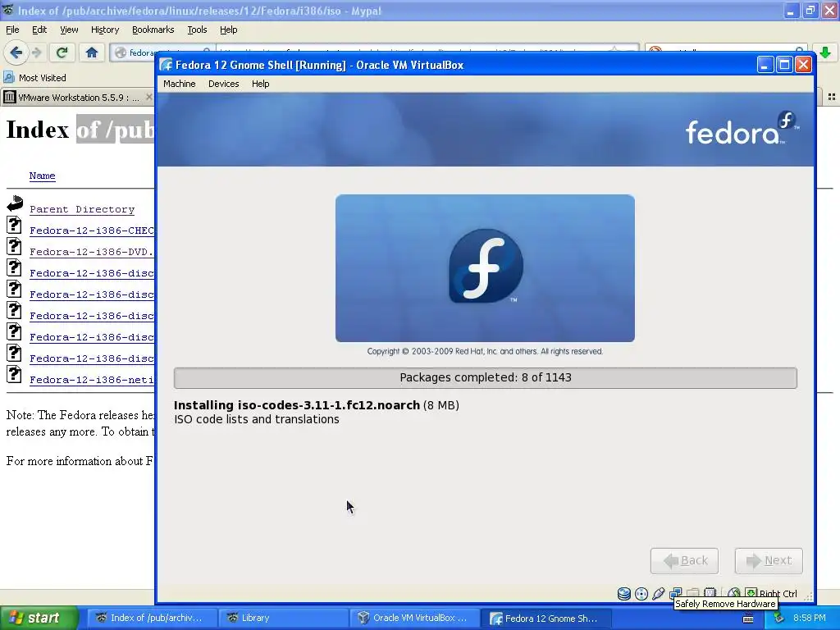
Task: Reload the page in Mypal browser
Action: (62, 52)
